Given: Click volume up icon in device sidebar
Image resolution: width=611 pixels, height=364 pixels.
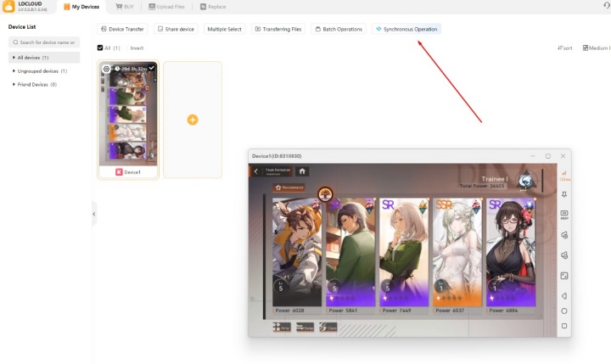Looking at the screenshot, I should click(x=563, y=235).
